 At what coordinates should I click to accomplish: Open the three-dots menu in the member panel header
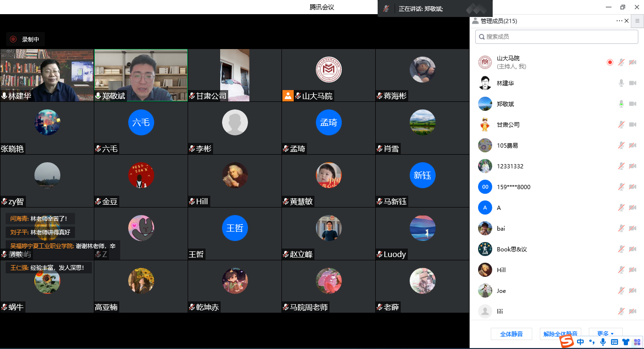click(x=619, y=21)
